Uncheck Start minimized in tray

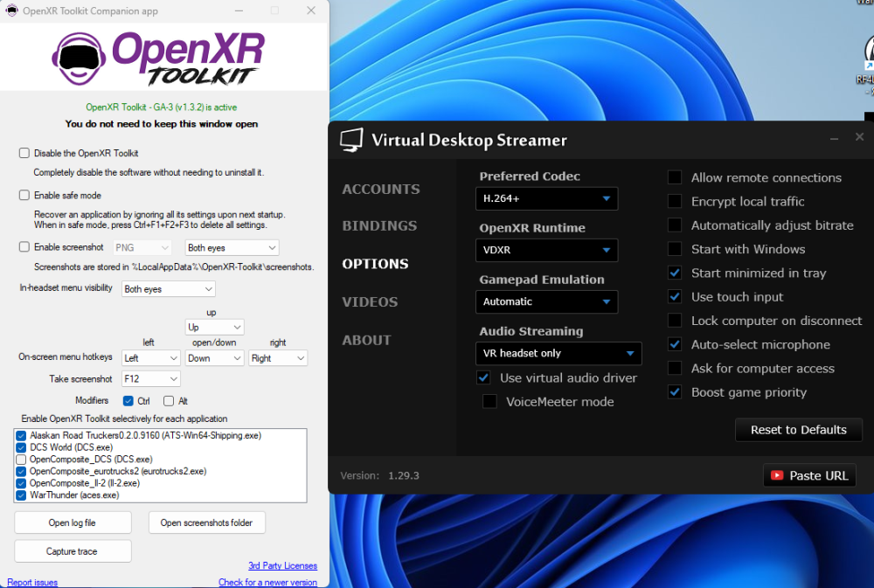coord(675,273)
